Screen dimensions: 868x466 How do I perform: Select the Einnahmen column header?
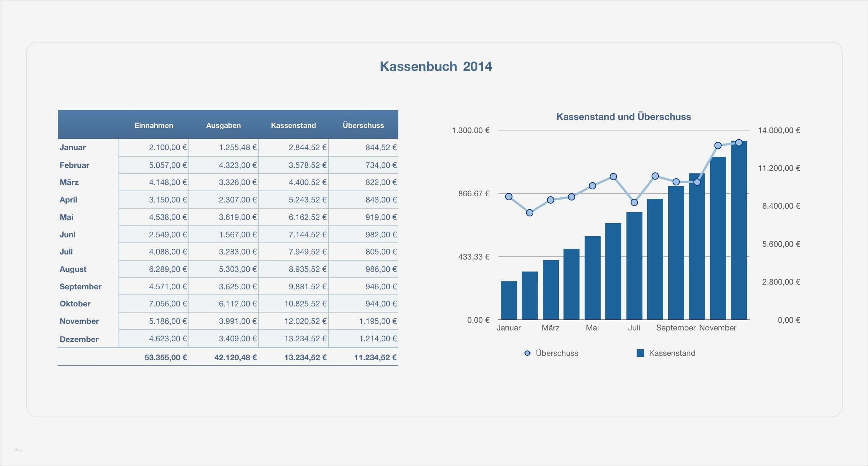click(154, 125)
